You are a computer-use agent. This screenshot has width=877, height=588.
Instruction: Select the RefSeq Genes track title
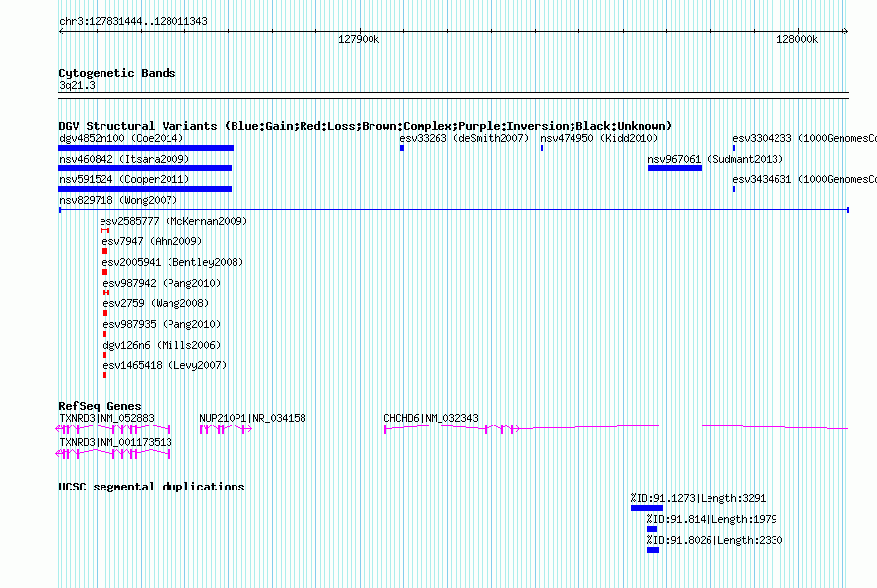(101, 406)
